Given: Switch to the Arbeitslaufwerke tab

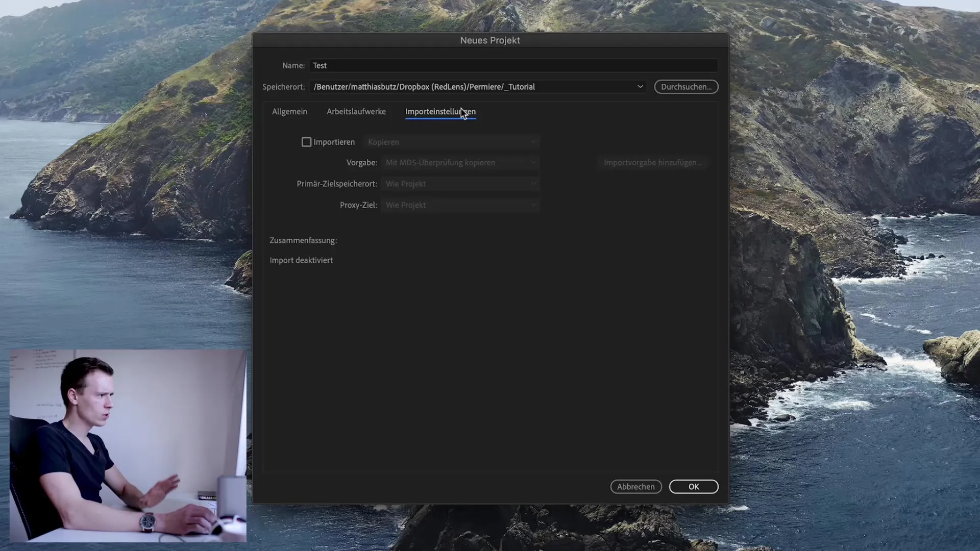Looking at the screenshot, I should click(356, 111).
